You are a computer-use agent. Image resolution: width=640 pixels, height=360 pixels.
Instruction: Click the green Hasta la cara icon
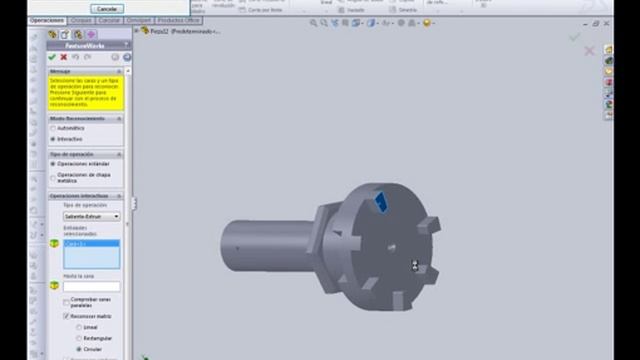tap(54, 285)
